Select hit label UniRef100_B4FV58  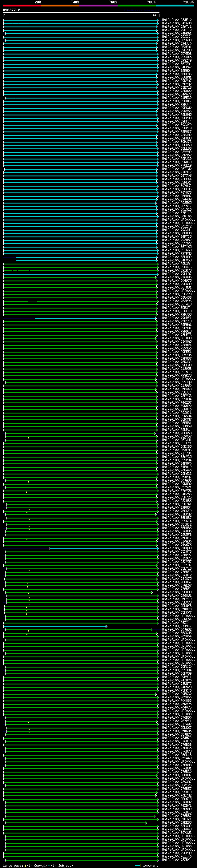click(176, 260)
